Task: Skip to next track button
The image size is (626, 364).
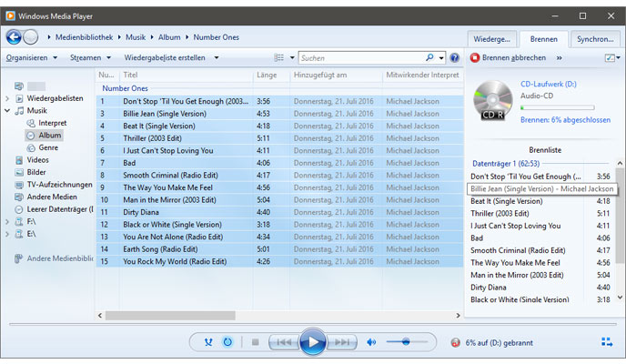Action: point(341,342)
